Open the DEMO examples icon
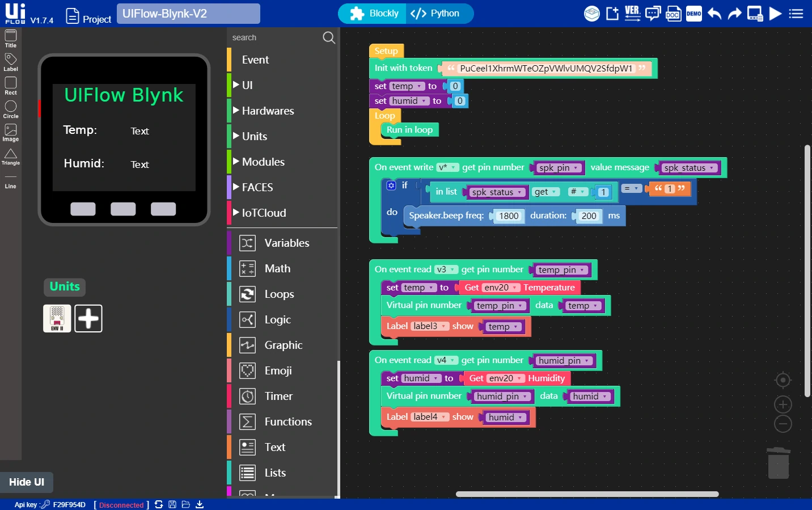The height and width of the screenshot is (510, 812). [x=694, y=13]
